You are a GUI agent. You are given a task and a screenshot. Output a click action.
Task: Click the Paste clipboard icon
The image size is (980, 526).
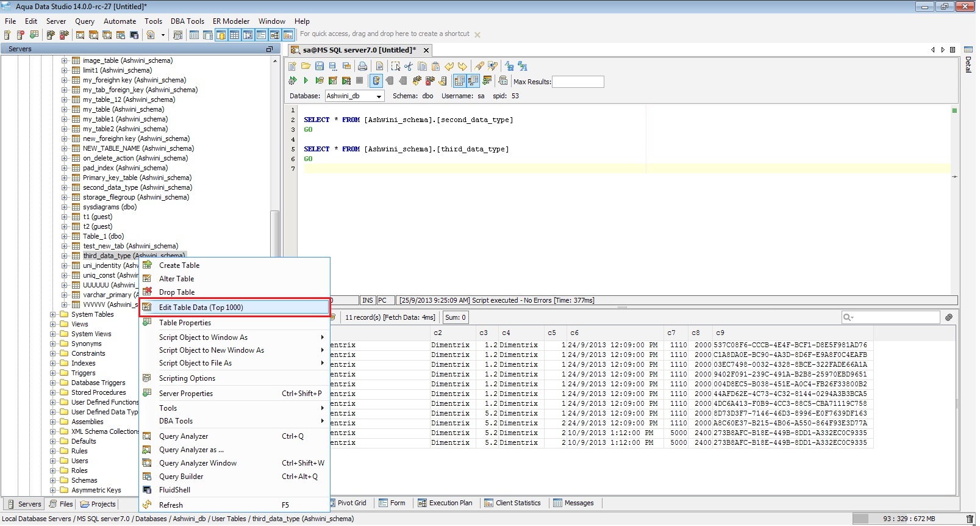click(435, 67)
